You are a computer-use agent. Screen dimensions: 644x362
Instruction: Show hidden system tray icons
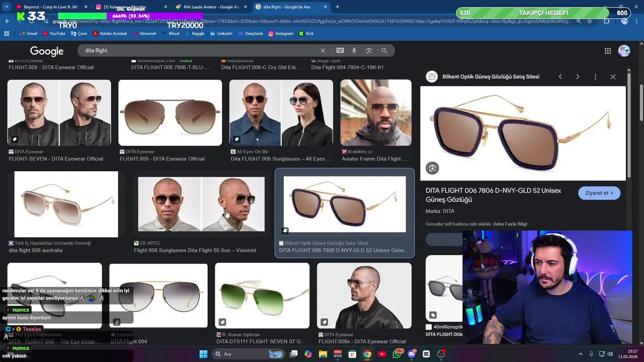580,354
